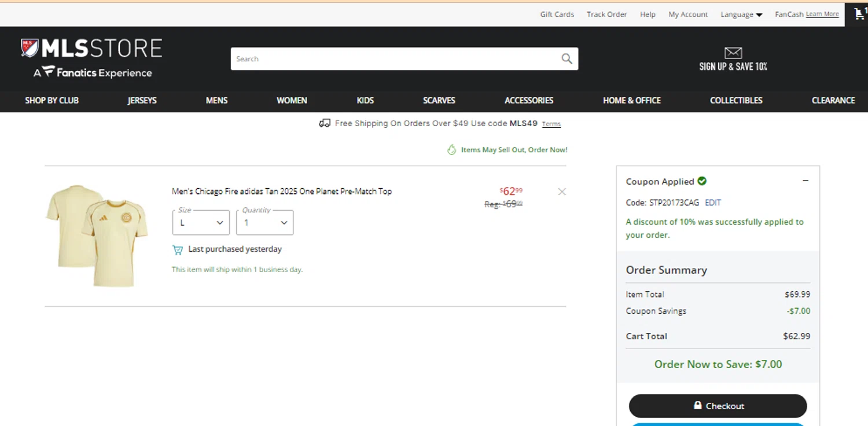Open the Shop By Club menu

point(52,100)
